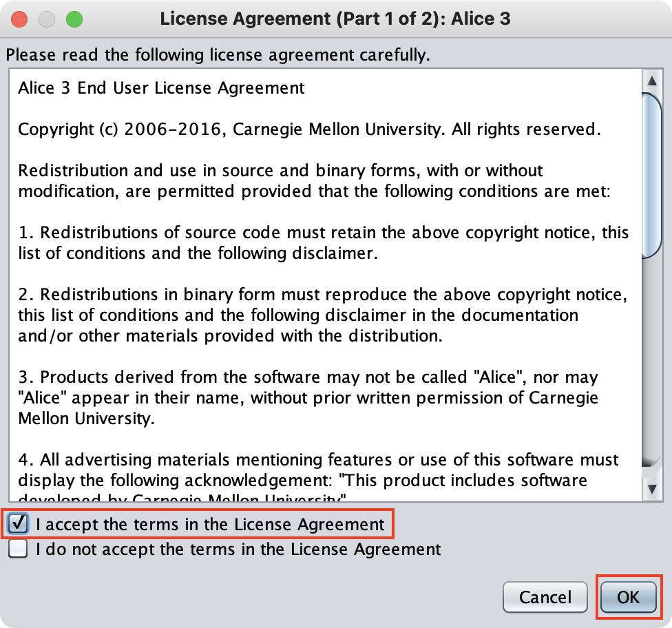Image resolution: width=672 pixels, height=628 pixels.
Task: Cancel the license agreement dialog
Action: (x=545, y=597)
